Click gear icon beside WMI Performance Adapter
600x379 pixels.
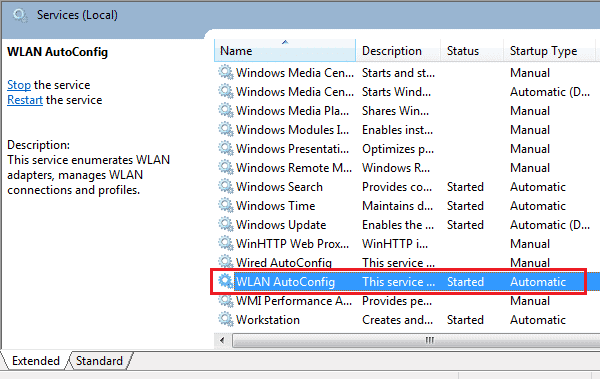(x=226, y=301)
